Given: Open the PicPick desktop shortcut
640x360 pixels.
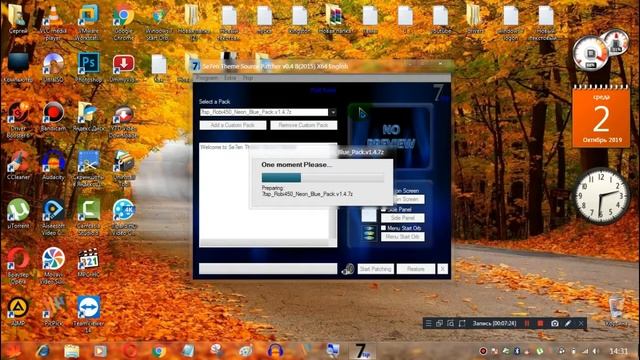Looking at the screenshot, I should (x=53, y=311).
